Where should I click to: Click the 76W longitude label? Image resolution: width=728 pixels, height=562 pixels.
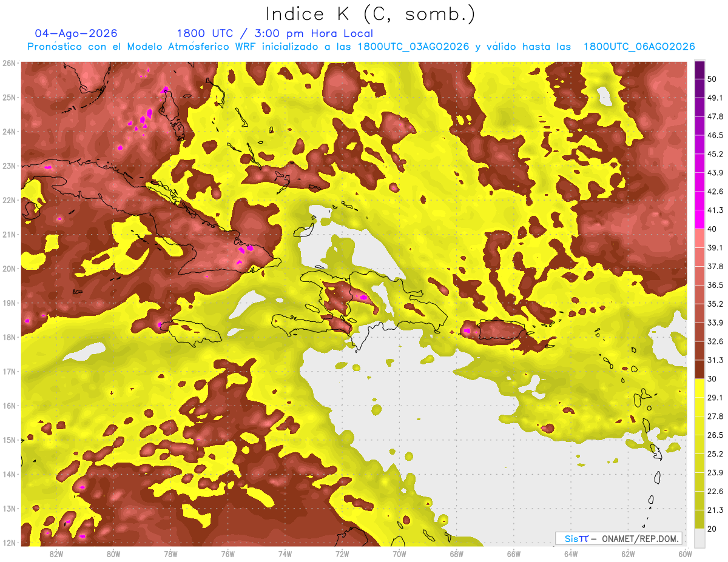click(x=227, y=554)
